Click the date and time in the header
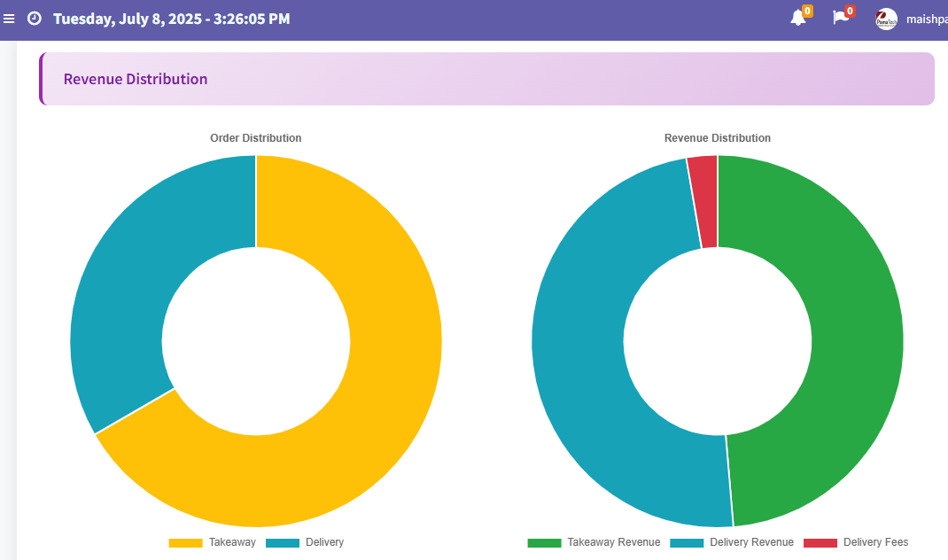The image size is (948, 560). 172,18
